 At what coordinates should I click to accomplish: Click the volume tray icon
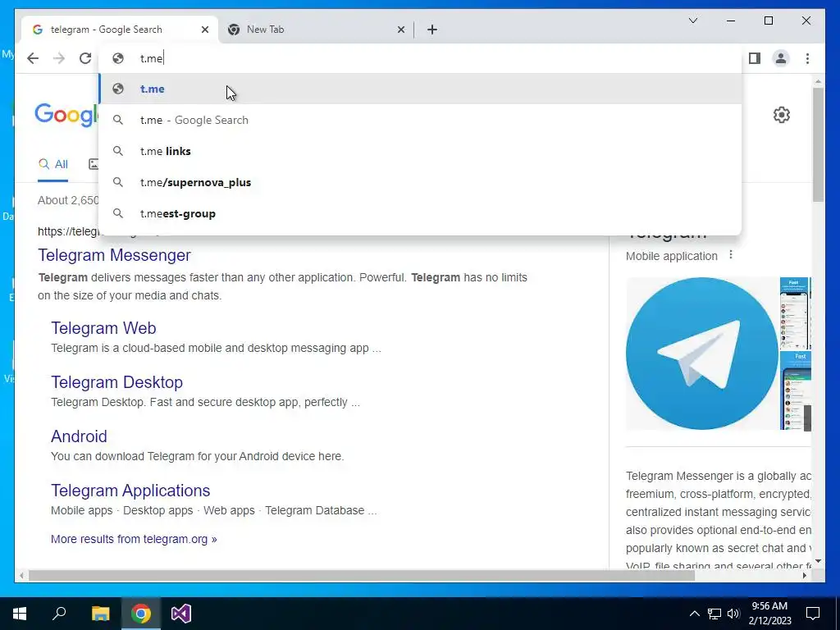pos(733,614)
